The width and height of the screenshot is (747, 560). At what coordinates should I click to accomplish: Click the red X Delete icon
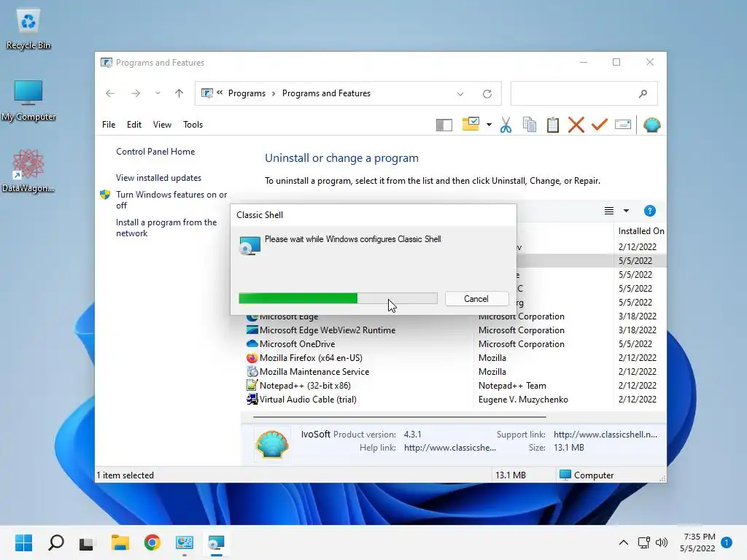click(576, 125)
